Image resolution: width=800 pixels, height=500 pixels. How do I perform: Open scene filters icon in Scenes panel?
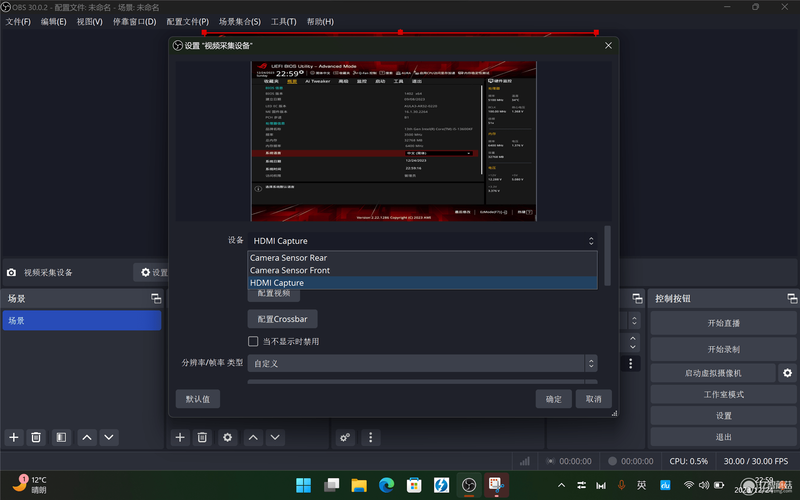point(61,437)
